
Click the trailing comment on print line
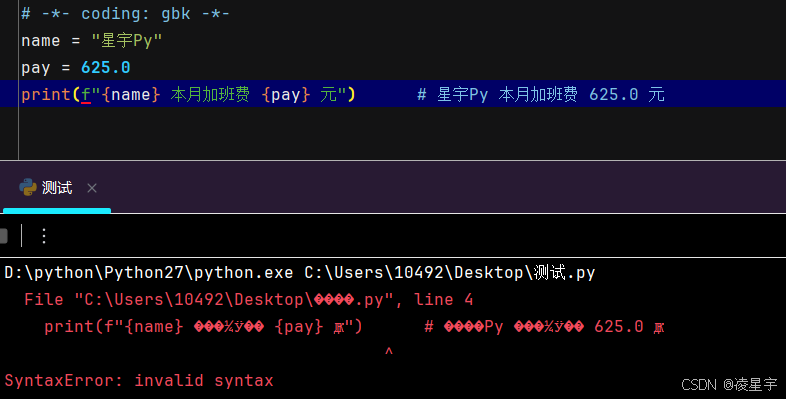[541, 94]
